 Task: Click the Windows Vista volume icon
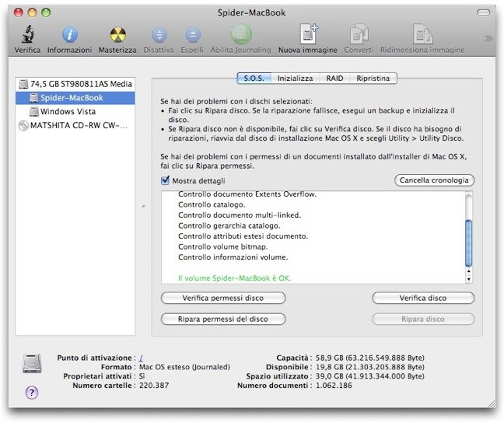(33, 111)
